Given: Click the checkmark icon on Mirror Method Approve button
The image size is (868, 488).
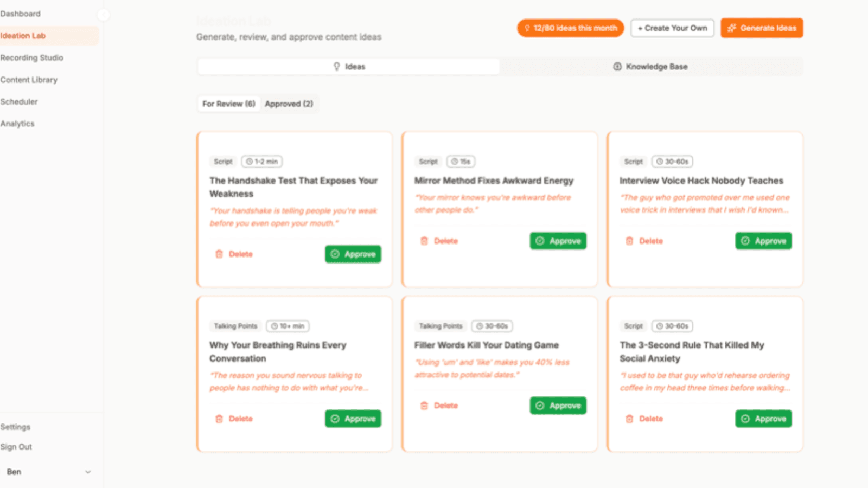Looking at the screenshot, I should 540,241.
